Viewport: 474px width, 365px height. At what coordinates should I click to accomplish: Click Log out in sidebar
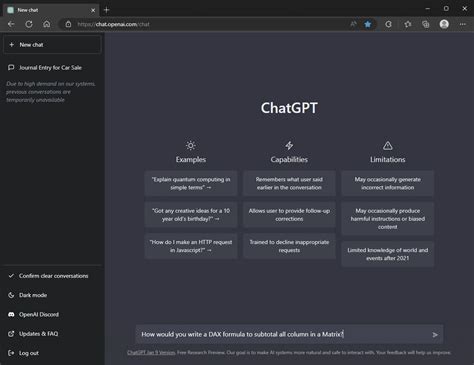coord(52,353)
